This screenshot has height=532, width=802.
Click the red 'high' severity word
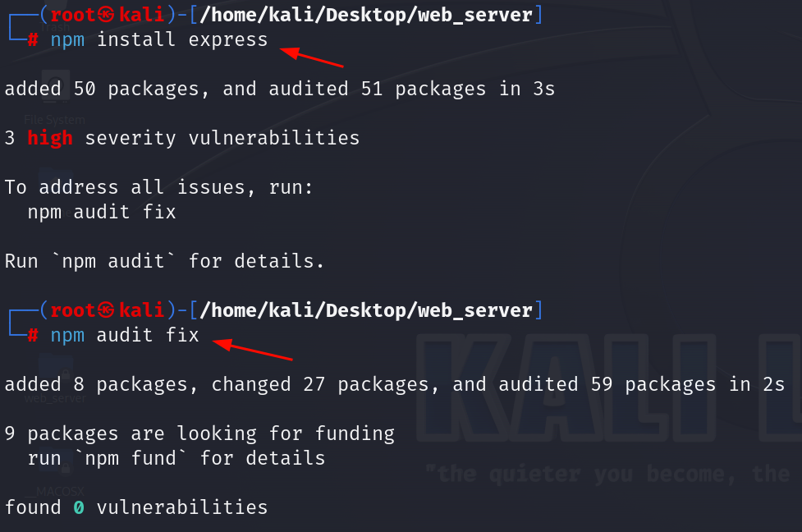(x=50, y=138)
